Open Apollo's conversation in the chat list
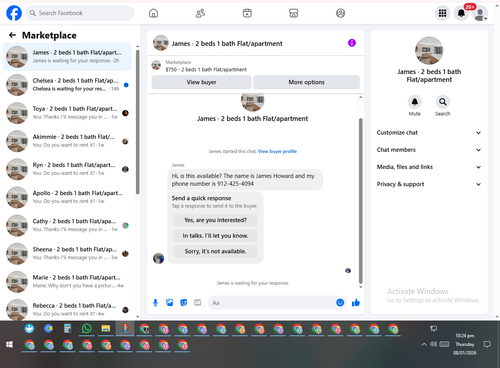This screenshot has width=500, height=368. [x=67, y=197]
